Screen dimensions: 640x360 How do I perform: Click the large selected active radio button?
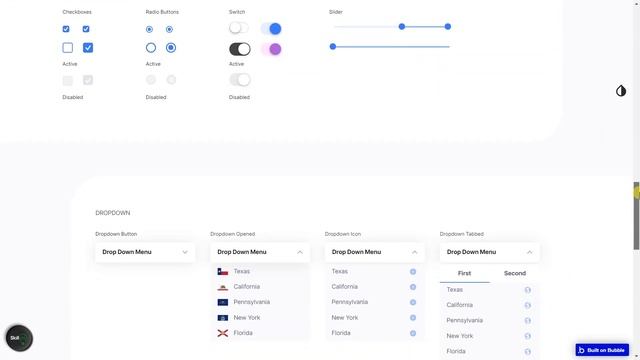point(171,48)
